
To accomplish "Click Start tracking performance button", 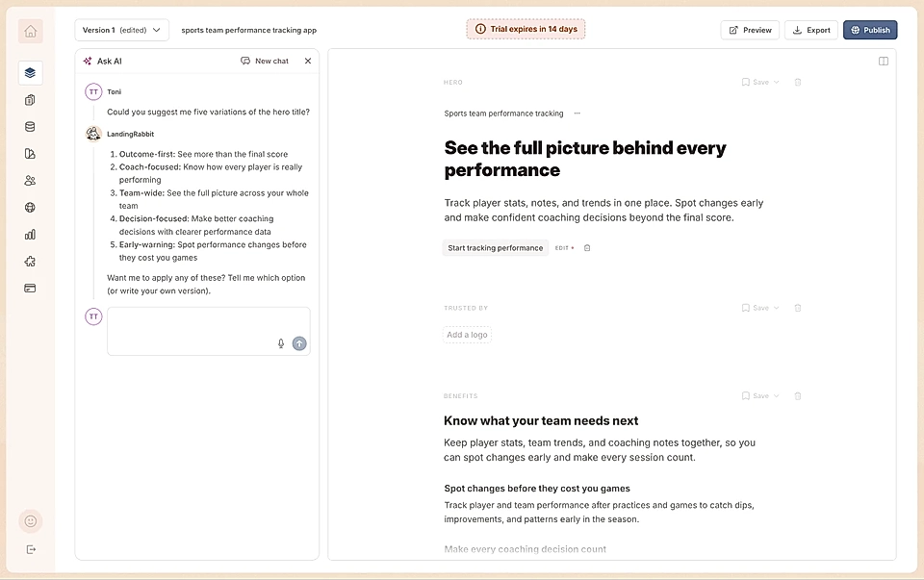I will click(x=495, y=248).
